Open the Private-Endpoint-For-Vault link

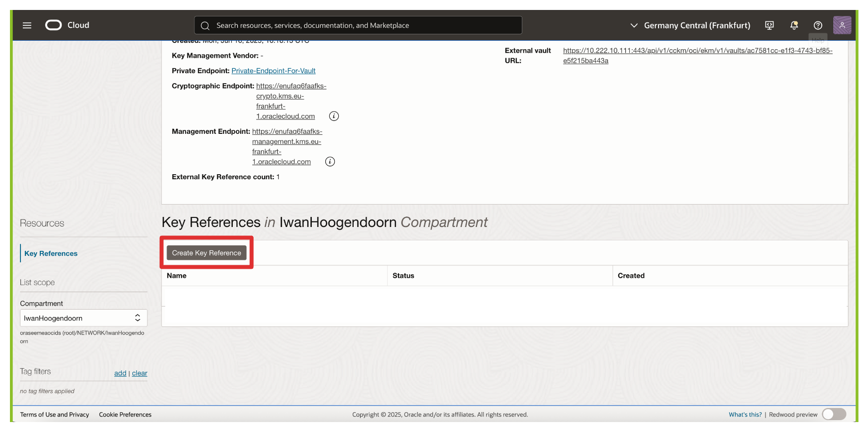273,71
